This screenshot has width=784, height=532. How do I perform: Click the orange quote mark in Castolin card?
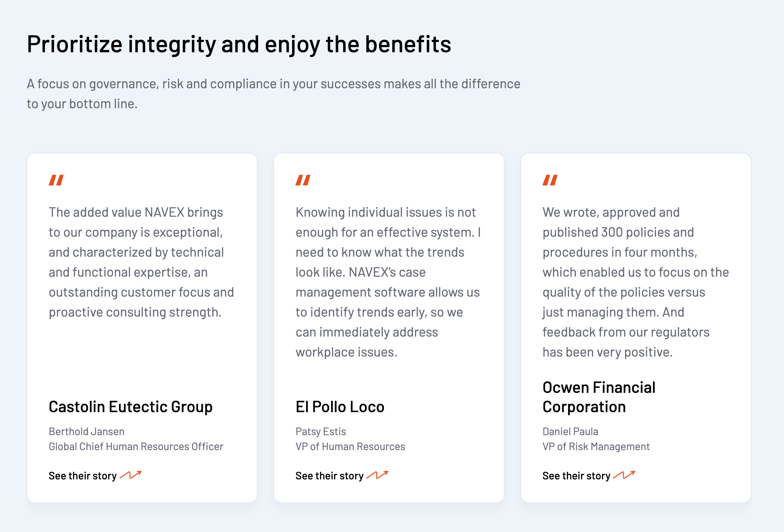coord(56,180)
